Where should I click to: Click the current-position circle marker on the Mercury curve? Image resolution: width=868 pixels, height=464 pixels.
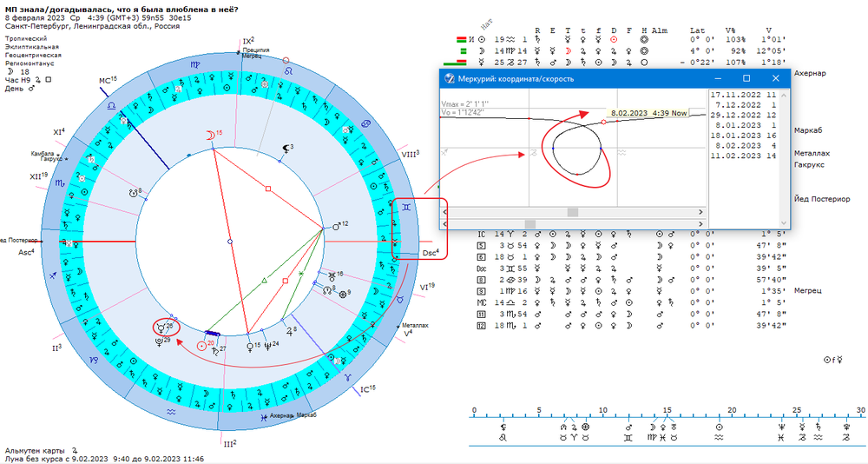coord(603,122)
